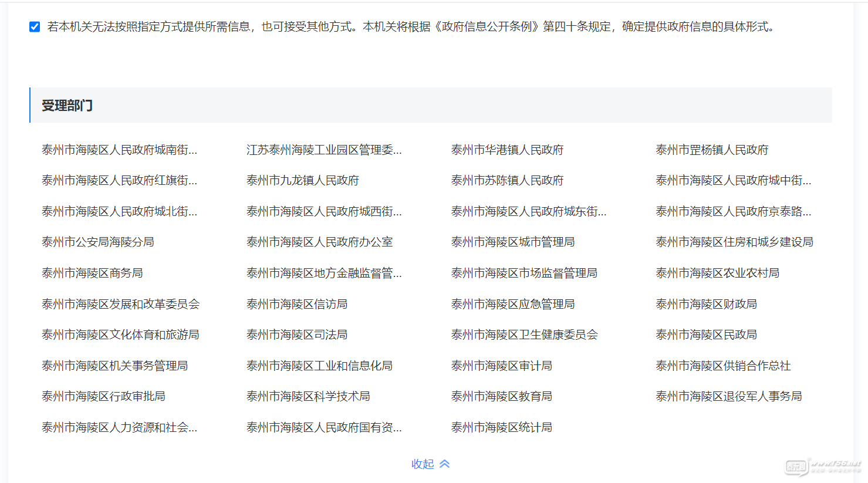Select 泰州市海陵区文化体育和旅游局
This screenshot has height=483, width=868.
pos(120,335)
